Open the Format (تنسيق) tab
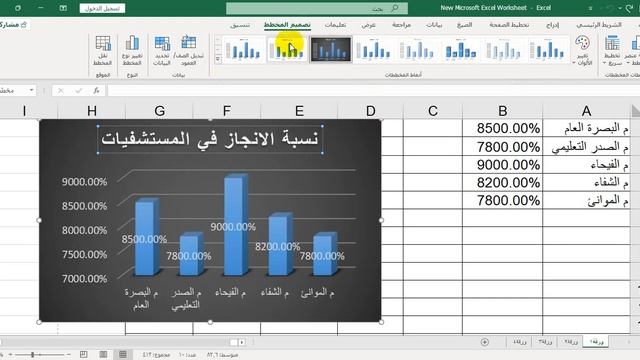The image size is (640, 360). [x=240, y=25]
